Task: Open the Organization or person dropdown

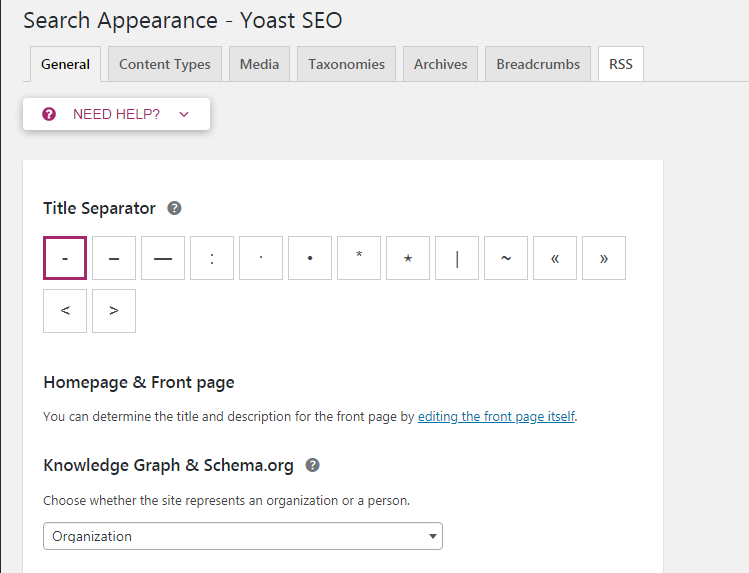Action: click(243, 536)
